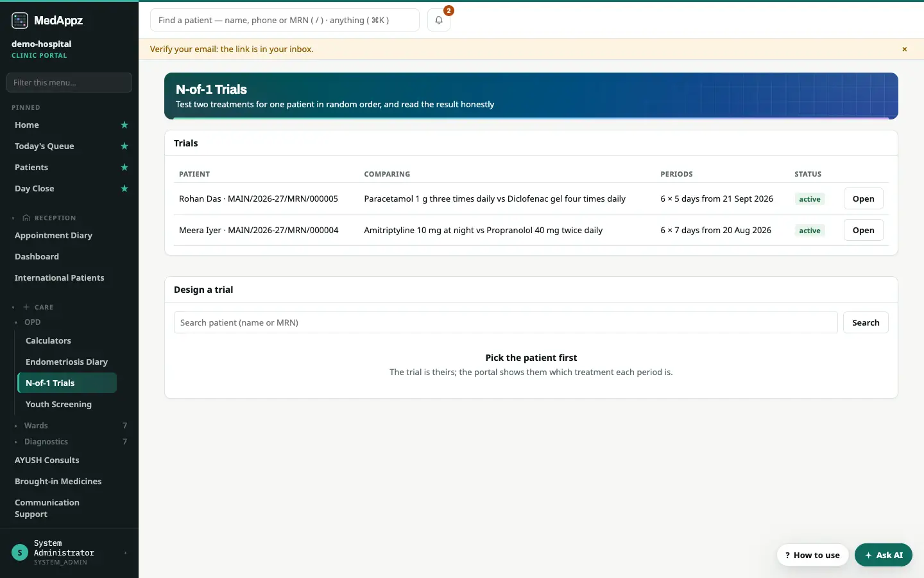Select N-of-1 Trials menu item

coord(67,383)
